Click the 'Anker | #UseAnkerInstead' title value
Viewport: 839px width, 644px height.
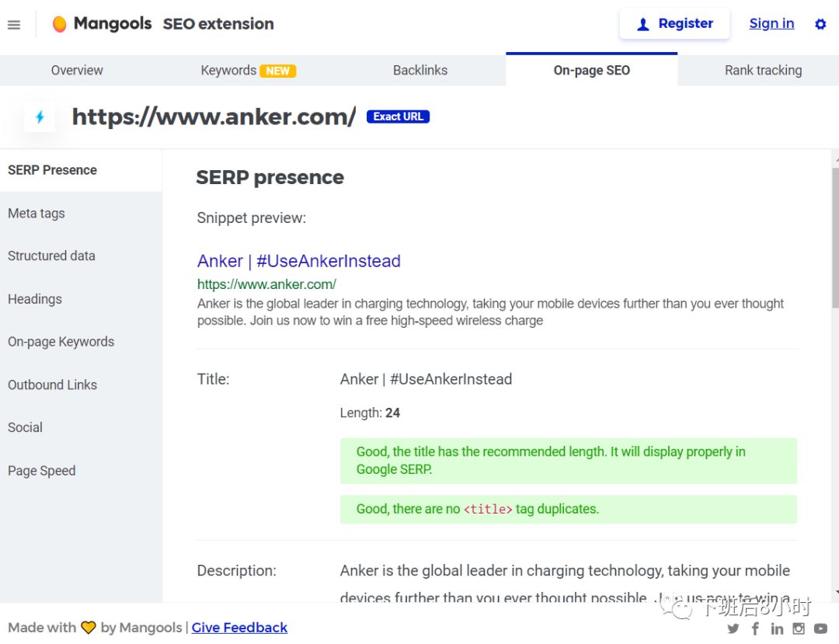click(x=426, y=379)
